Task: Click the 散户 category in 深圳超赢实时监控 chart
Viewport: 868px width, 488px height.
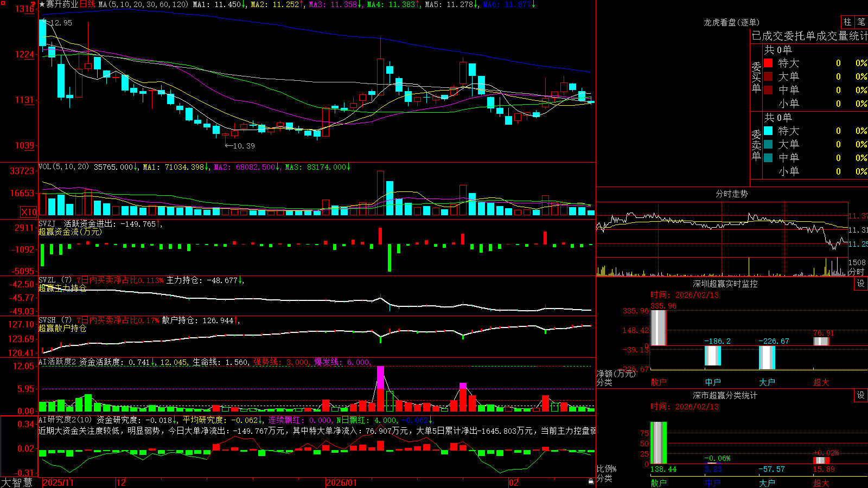Action: click(659, 382)
